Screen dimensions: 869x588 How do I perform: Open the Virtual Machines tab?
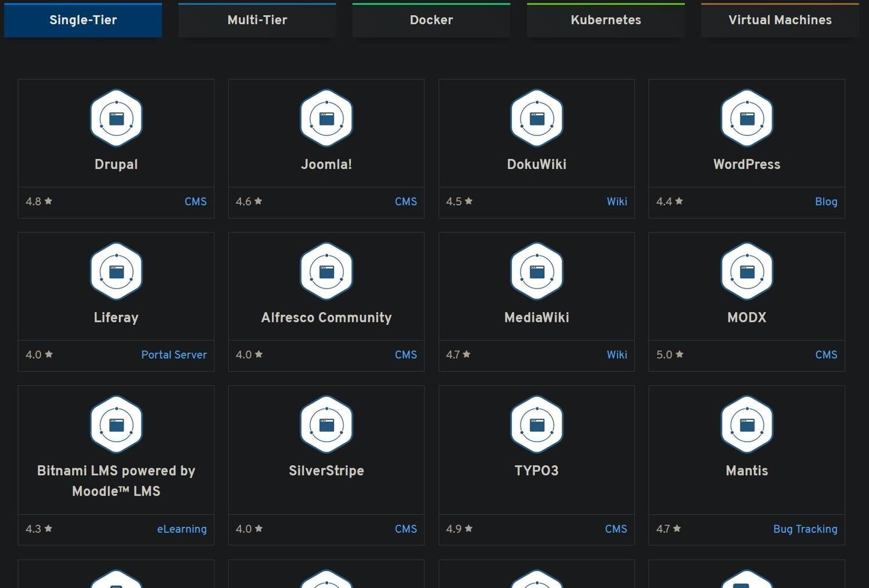779,20
